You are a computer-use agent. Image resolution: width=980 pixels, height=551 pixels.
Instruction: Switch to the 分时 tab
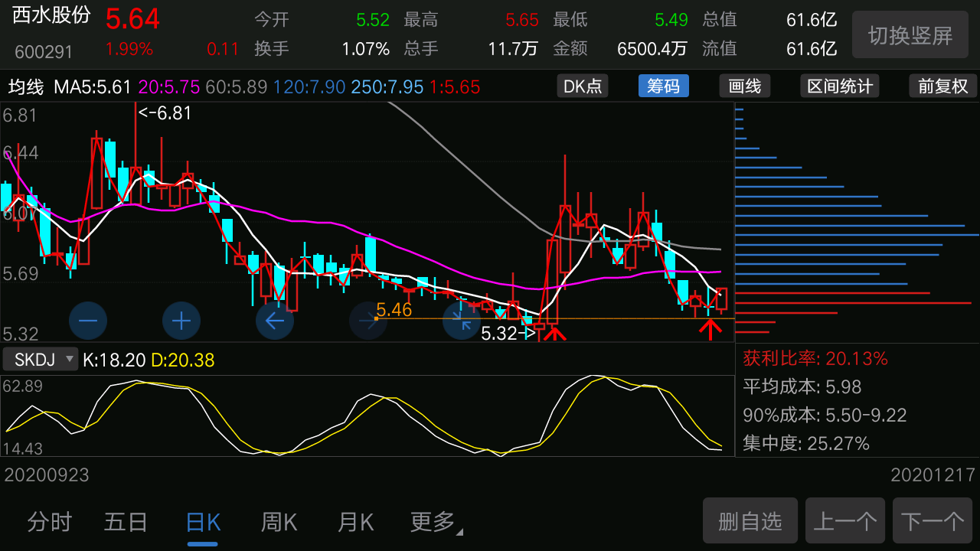[x=50, y=523]
